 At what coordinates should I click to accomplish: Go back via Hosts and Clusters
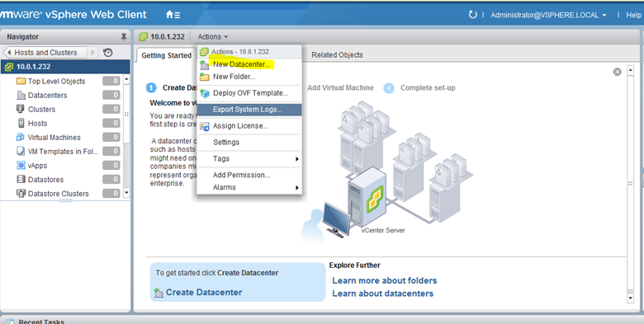[x=45, y=53]
